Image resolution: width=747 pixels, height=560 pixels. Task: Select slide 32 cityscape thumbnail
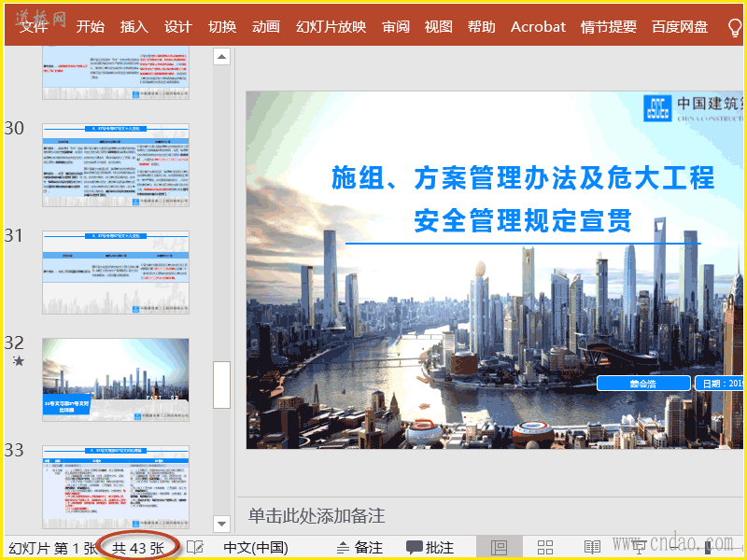click(x=116, y=380)
